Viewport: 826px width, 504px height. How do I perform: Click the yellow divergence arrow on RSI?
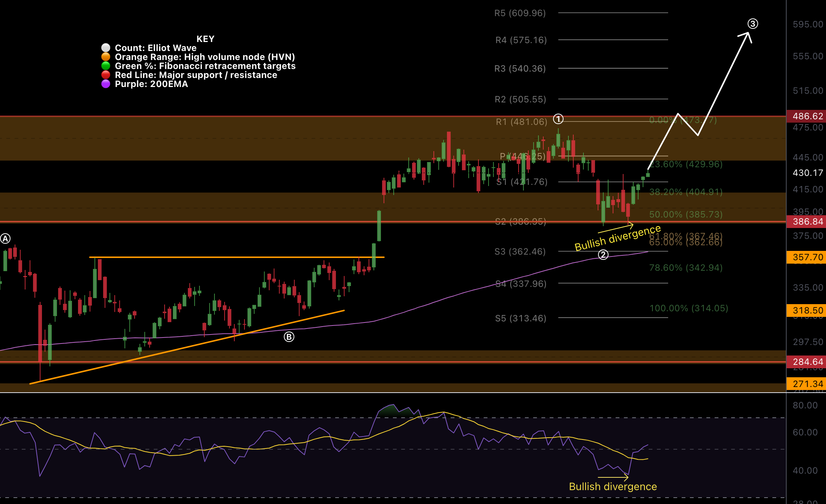point(613,477)
